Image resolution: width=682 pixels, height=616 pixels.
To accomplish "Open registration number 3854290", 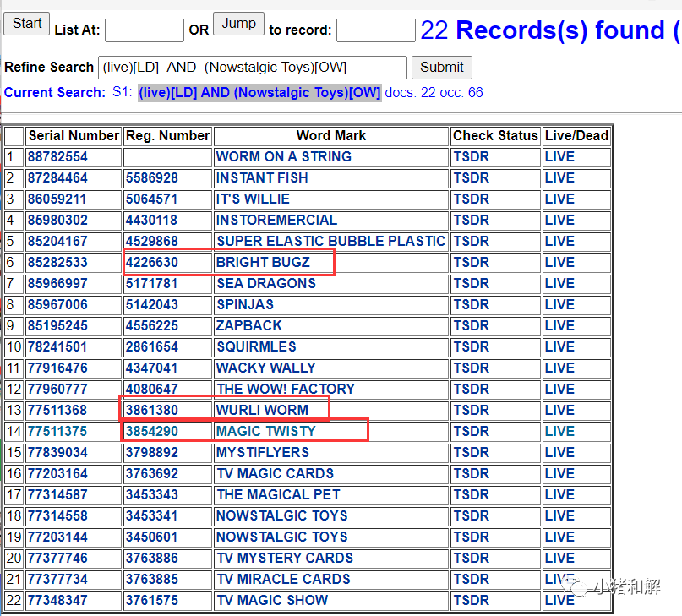I will point(152,432).
